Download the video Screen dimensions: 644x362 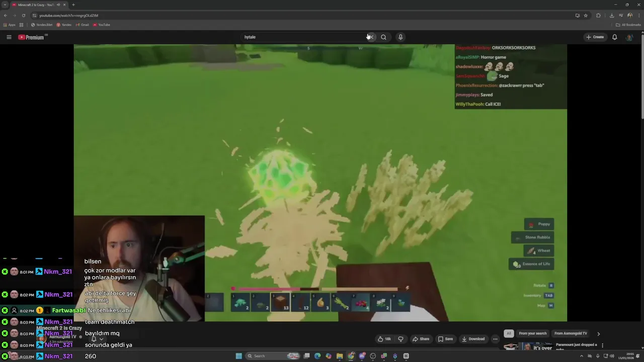[473, 339]
